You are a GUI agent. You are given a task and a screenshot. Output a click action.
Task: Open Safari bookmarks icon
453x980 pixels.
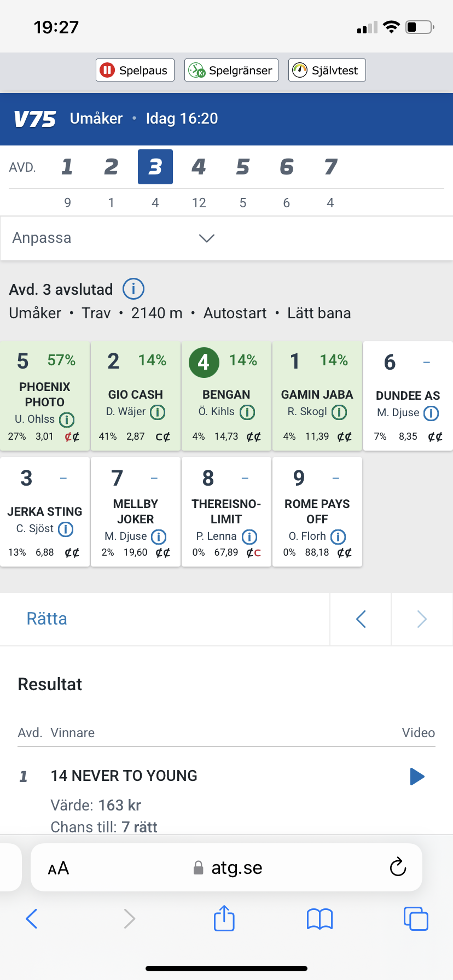pyautogui.click(x=320, y=918)
